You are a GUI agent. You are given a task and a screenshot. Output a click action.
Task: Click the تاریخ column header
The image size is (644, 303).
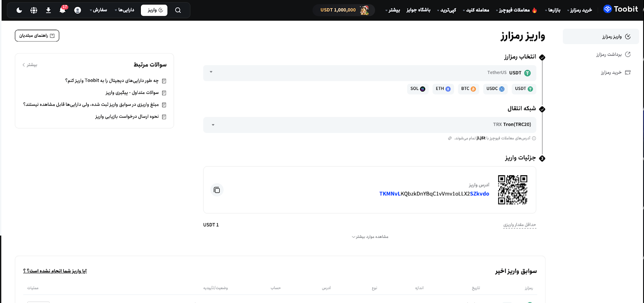pyautogui.click(x=476, y=288)
